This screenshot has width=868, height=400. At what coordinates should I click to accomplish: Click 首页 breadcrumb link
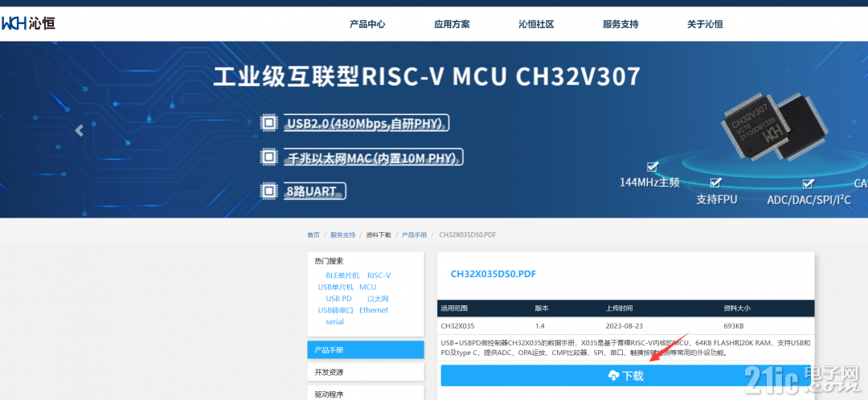pos(313,235)
